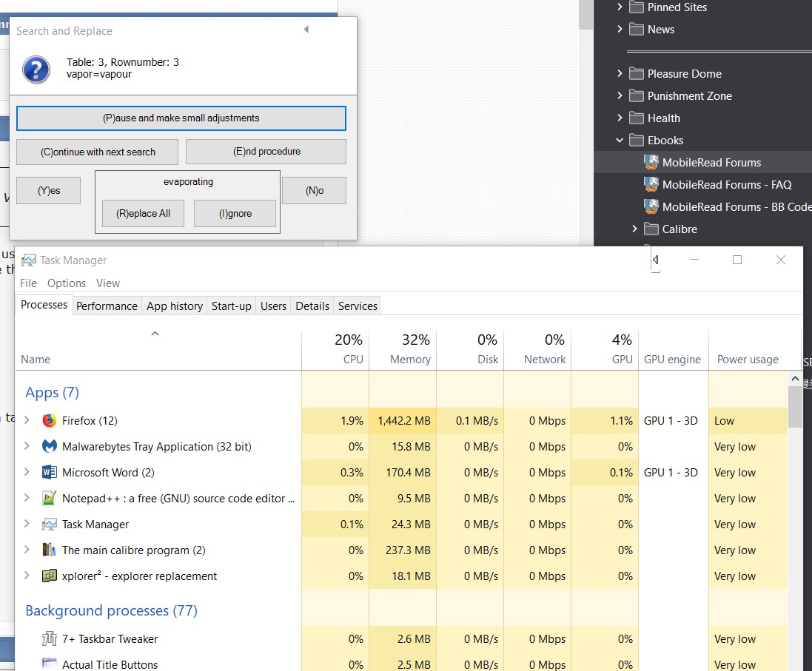The height and width of the screenshot is (671, 812).
Task: Switch to the Performance tab
Action: pos(107,306)
